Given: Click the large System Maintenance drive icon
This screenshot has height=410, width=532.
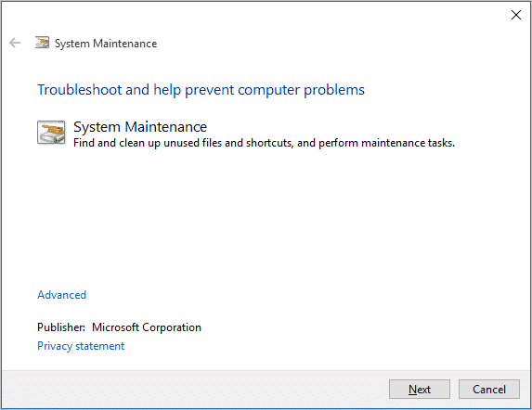Looking at the screenshot, I should point(51,133).
